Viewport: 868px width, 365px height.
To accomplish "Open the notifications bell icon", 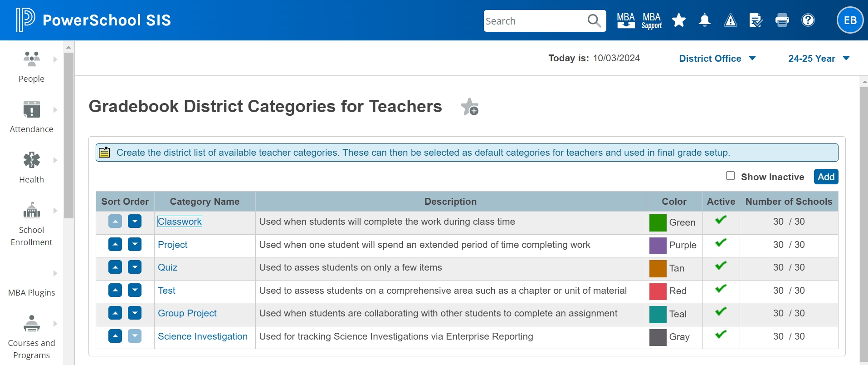I will [704, 20].
